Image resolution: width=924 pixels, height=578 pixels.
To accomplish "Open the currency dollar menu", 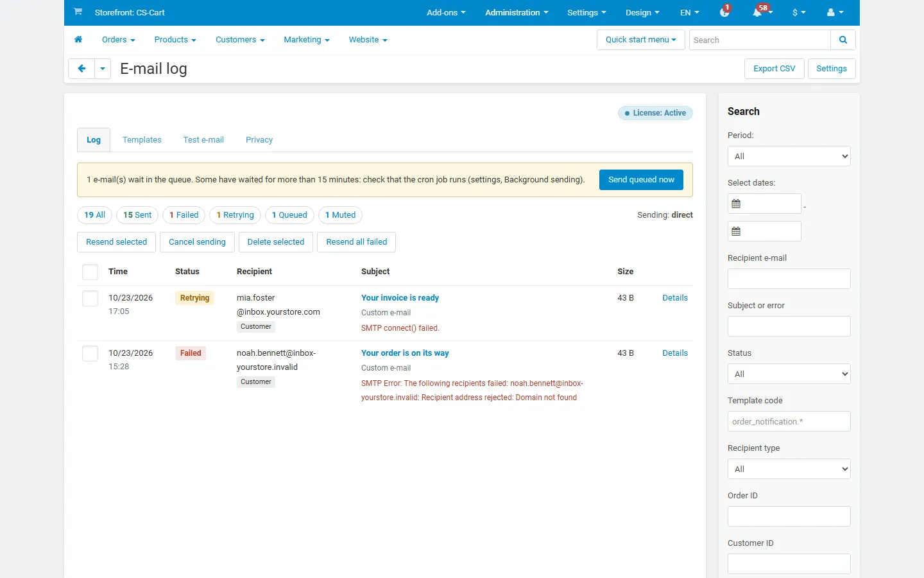I will [x=799, y=12].
